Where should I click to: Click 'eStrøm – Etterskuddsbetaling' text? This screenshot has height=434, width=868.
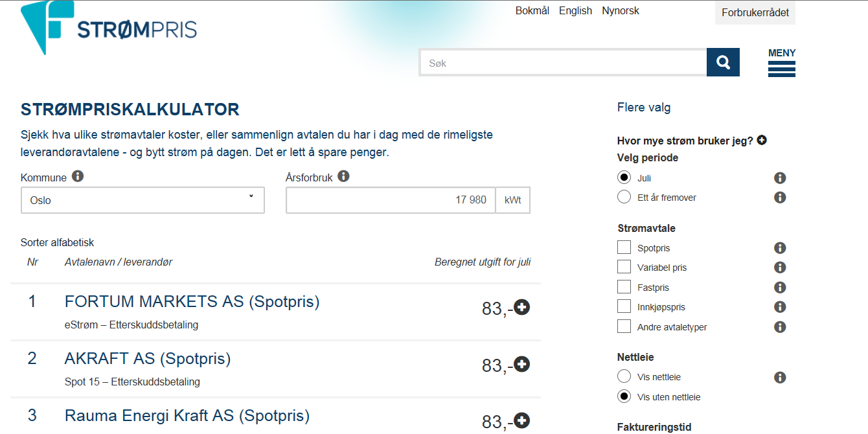tap(131, 325)
